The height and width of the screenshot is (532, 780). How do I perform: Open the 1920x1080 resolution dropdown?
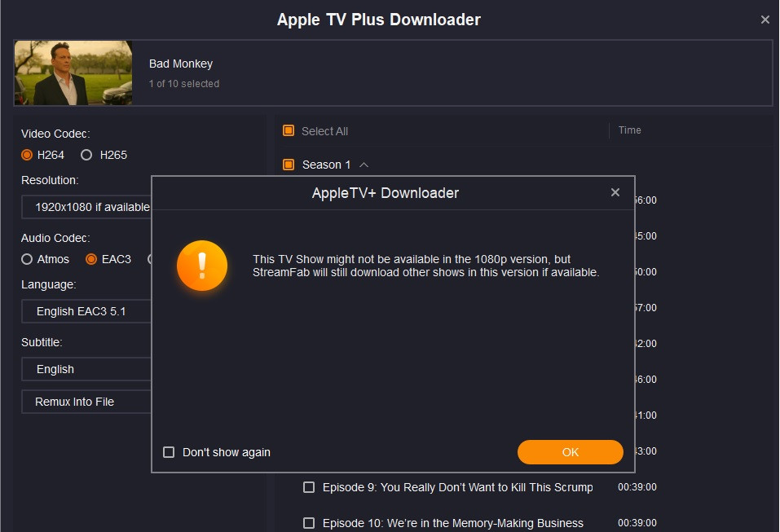coord(86,207)
